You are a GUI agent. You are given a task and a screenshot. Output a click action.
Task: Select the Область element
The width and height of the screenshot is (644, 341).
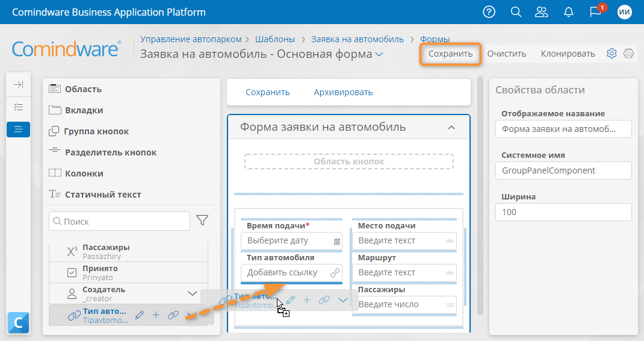75,89
